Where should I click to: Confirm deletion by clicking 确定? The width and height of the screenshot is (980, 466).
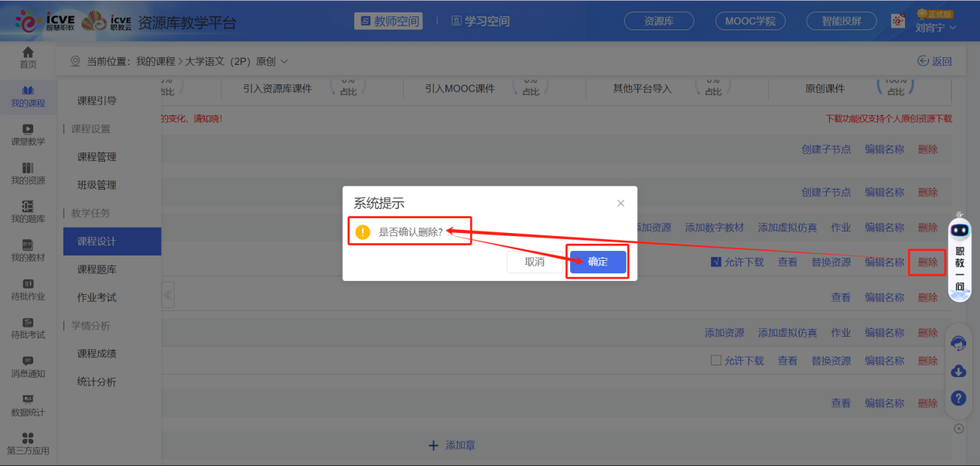point(596,262)
